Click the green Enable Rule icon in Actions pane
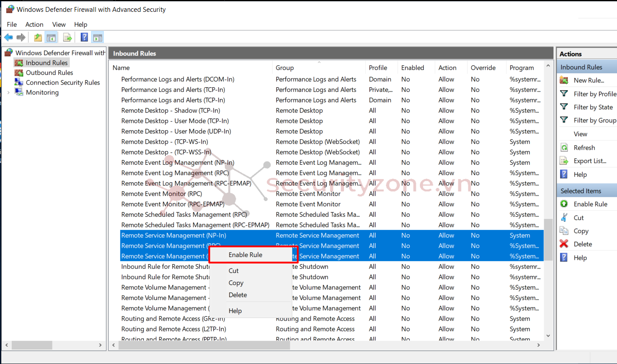This screenshot has height=364, width=617. pos(564,204)
